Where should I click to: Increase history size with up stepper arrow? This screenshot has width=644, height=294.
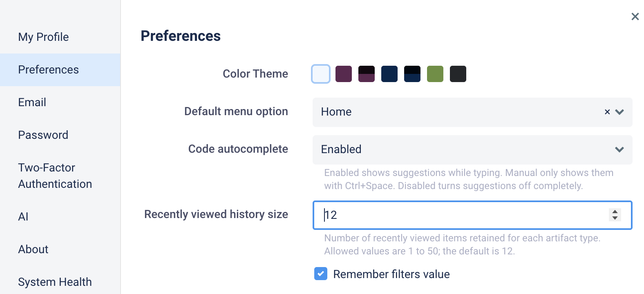615,212
